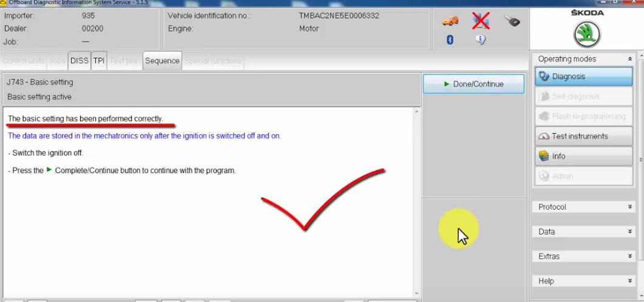Click the blue mechatronics data stored message
Viewport: 644px width, 302px height.
point(144,136)
